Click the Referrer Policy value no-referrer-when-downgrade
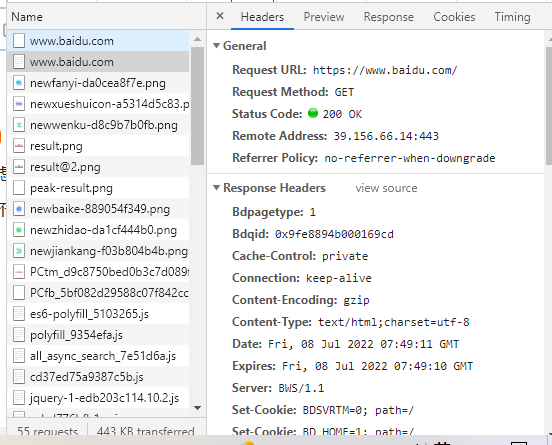 [410, 158]
